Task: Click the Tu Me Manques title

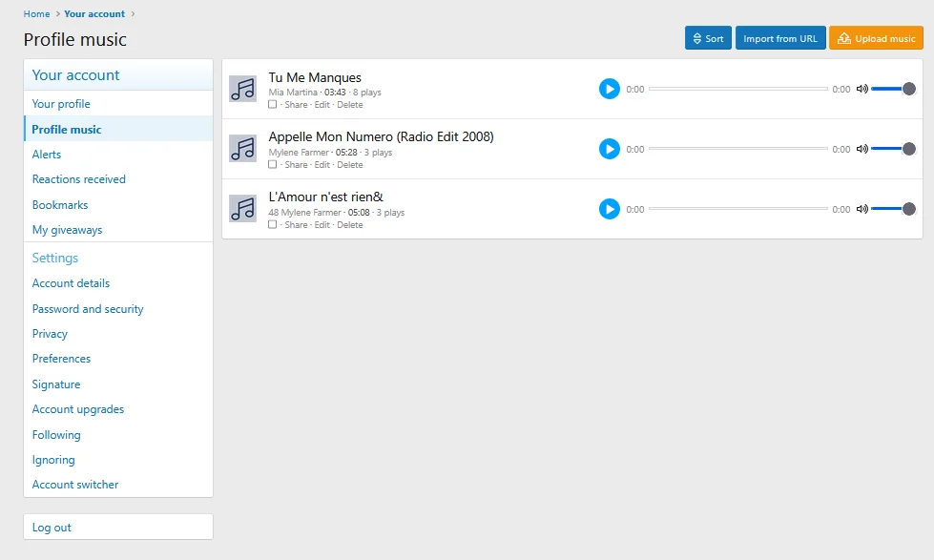Action: pyautogui.click(x=315, y=77)
